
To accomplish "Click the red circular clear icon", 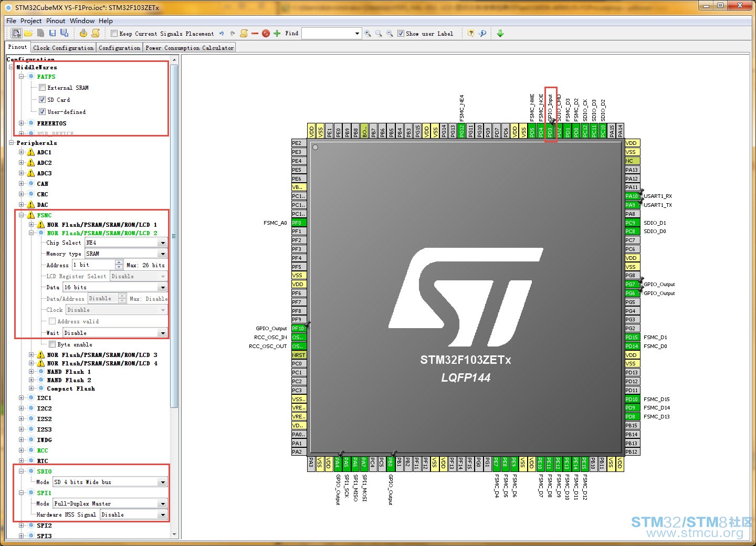I will (266, 34).
